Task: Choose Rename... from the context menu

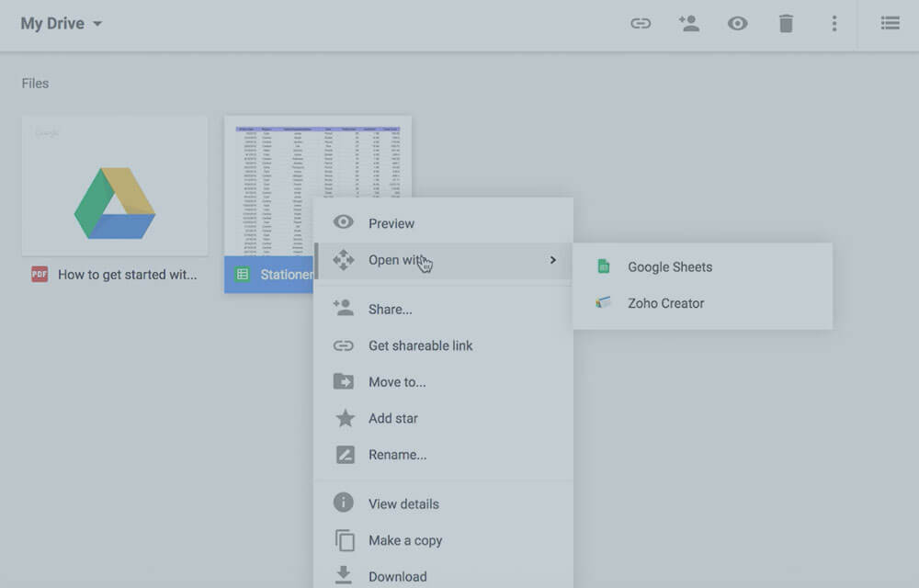Action: [397, 455]
